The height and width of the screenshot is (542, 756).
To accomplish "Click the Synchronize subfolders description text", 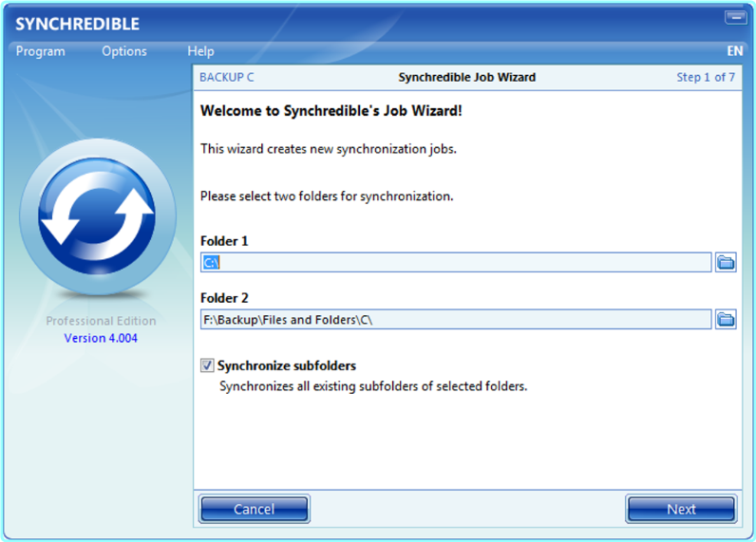I will tap(373, 386).
